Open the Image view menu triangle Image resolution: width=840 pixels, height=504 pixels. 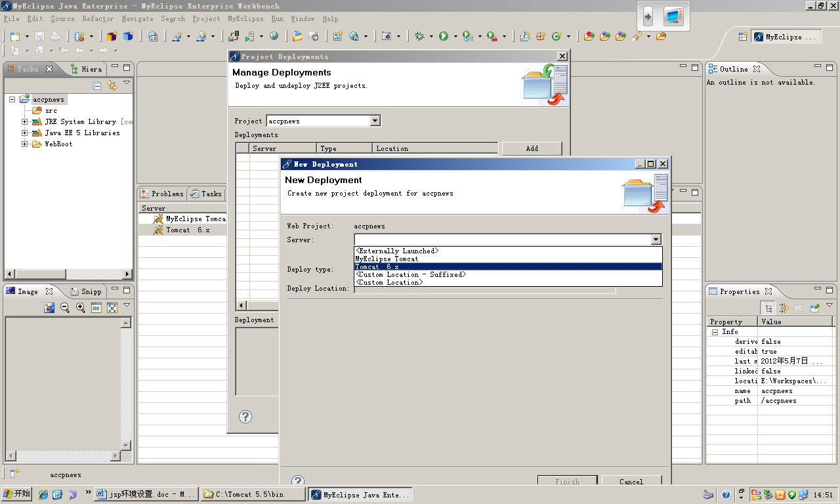tap(127, 306)
